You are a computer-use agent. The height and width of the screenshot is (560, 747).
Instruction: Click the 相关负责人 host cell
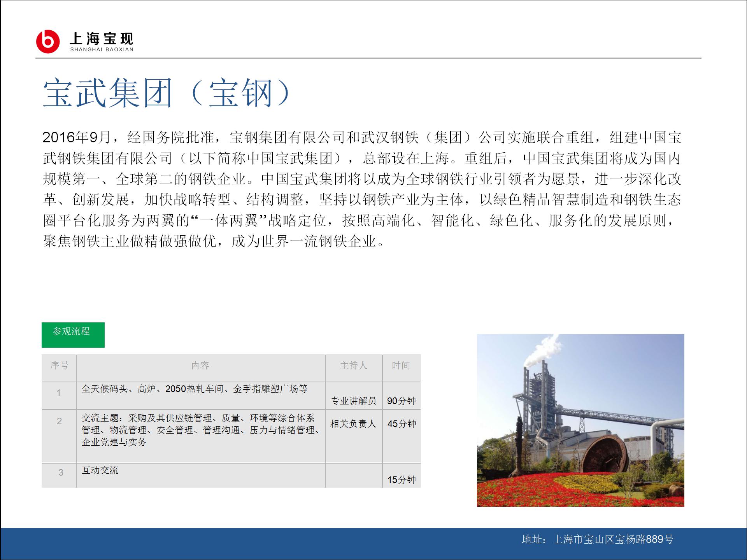(x=354, y=436)
